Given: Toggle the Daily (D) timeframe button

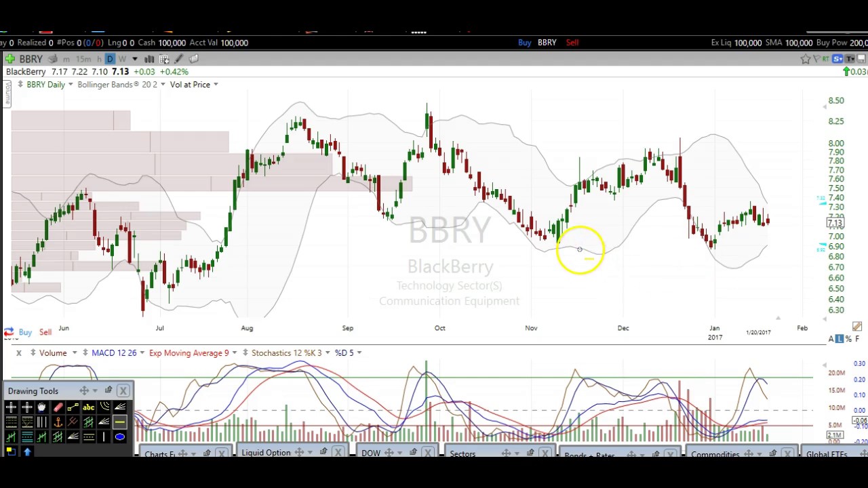Looking at the screenshot, I should 110,59.
